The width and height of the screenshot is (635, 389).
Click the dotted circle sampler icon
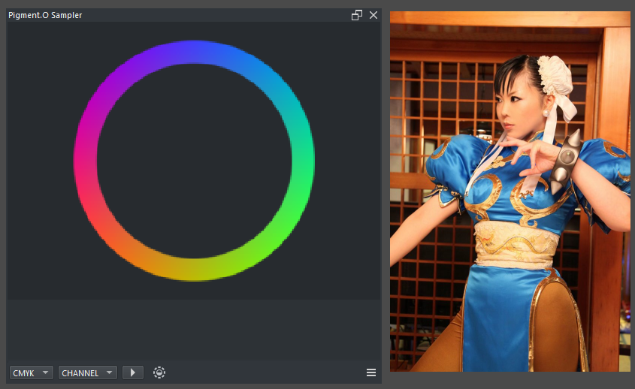(159, 372)
